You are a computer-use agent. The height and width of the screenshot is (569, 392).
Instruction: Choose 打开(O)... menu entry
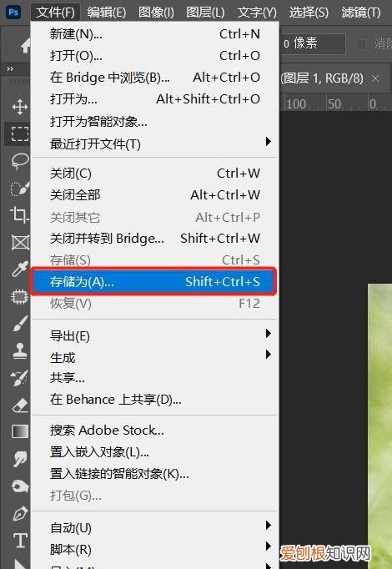coord(155,56)
